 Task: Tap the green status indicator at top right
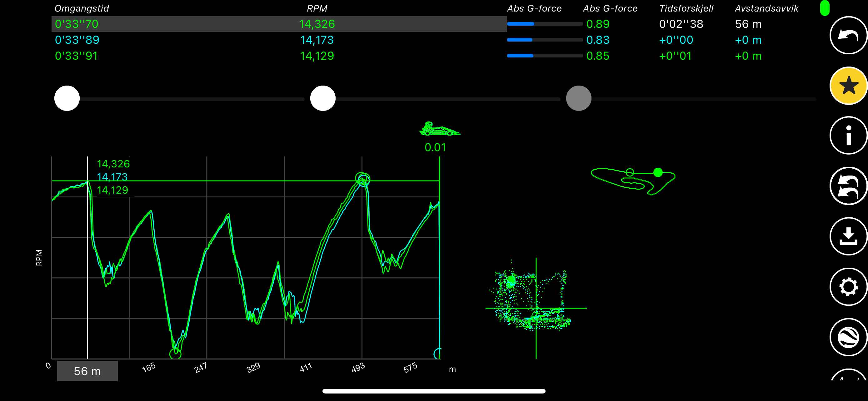tap(825, 8)
